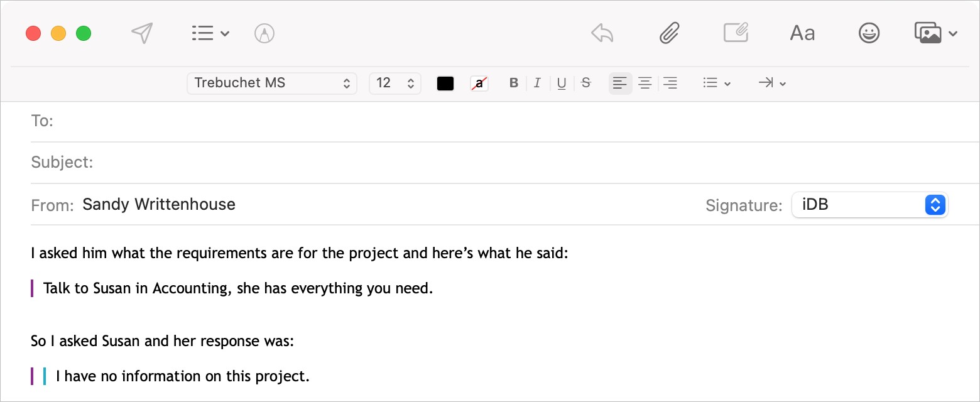Click into the To recipient field
Image resolution: width=980 pixels, height=402 pixels.
coord(503,121)
